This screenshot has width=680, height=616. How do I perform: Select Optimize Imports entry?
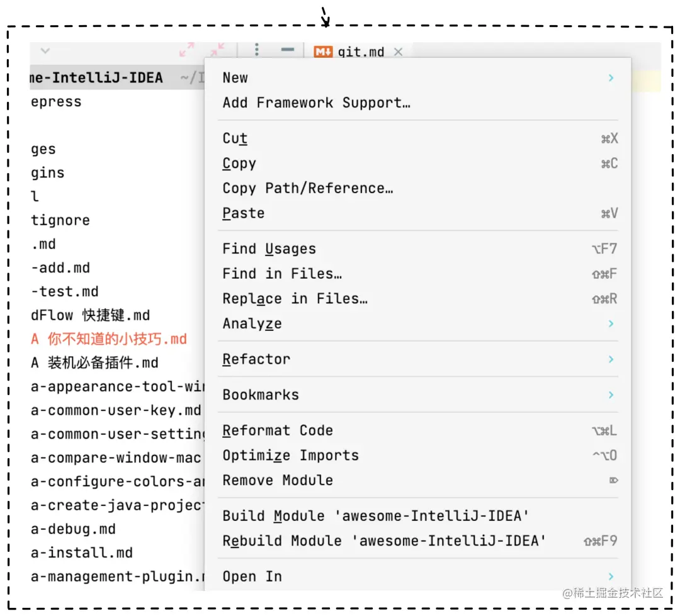tap(418, 456)
